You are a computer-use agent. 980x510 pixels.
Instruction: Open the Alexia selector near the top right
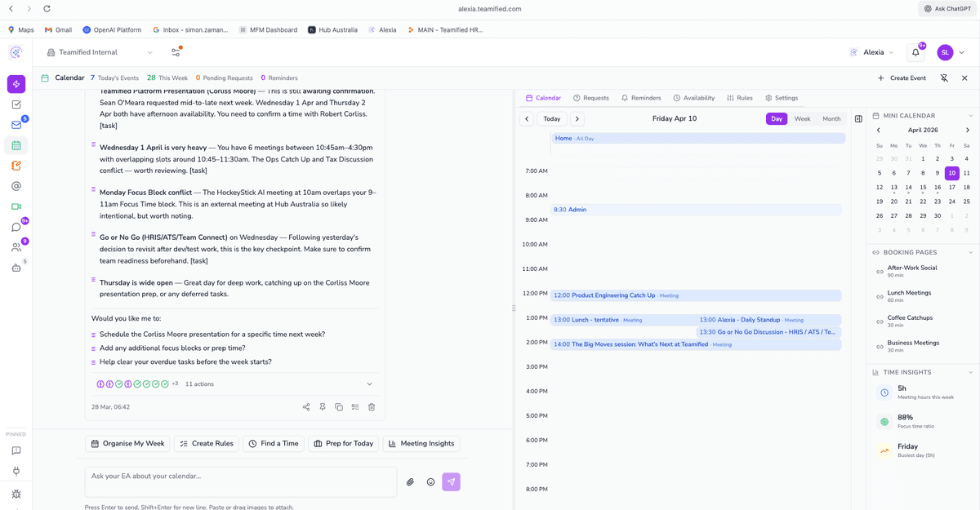(x=874, y=51)
